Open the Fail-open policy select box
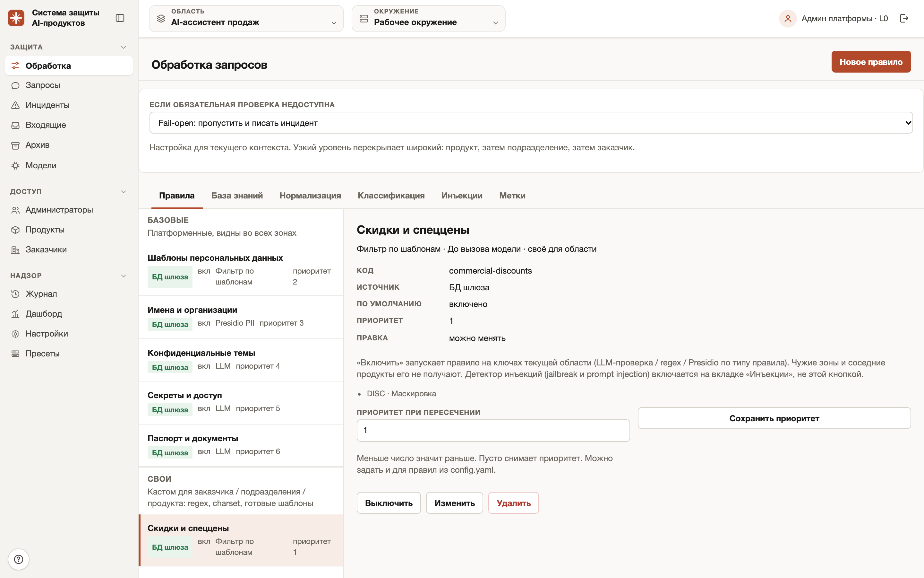The height and width of the screenshot is (578, 924). pyautogui.click(x=531, y=123)
